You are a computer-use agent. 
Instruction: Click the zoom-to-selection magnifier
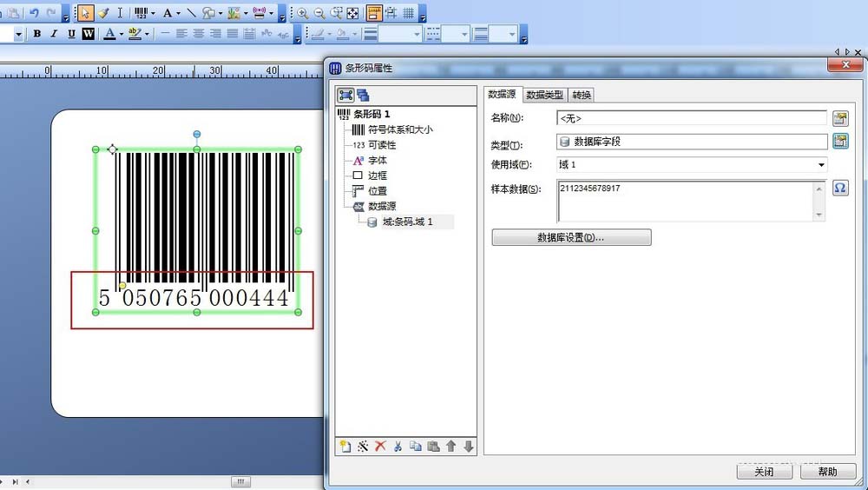(x=336, y=13)
